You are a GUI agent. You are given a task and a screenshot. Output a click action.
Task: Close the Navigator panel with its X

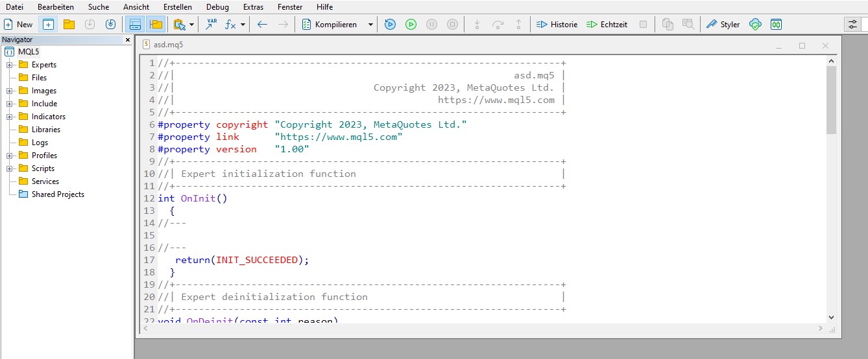[x=127, y=40]
